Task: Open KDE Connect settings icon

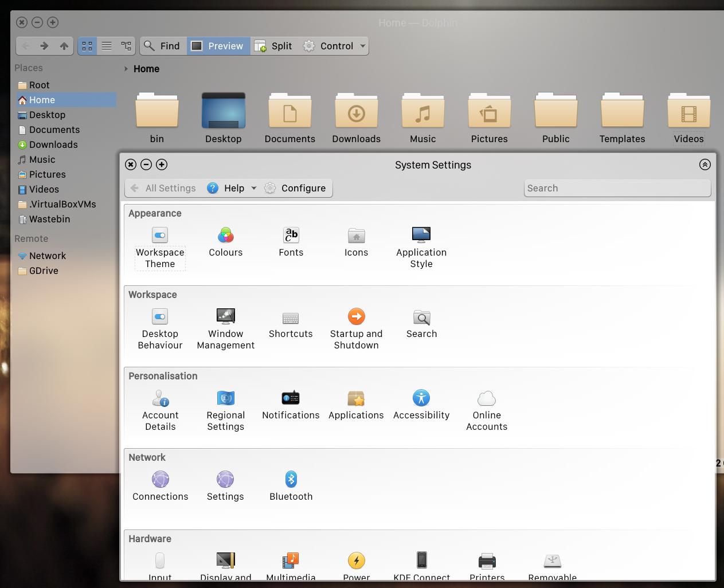Action: click(x=421, y=560)
